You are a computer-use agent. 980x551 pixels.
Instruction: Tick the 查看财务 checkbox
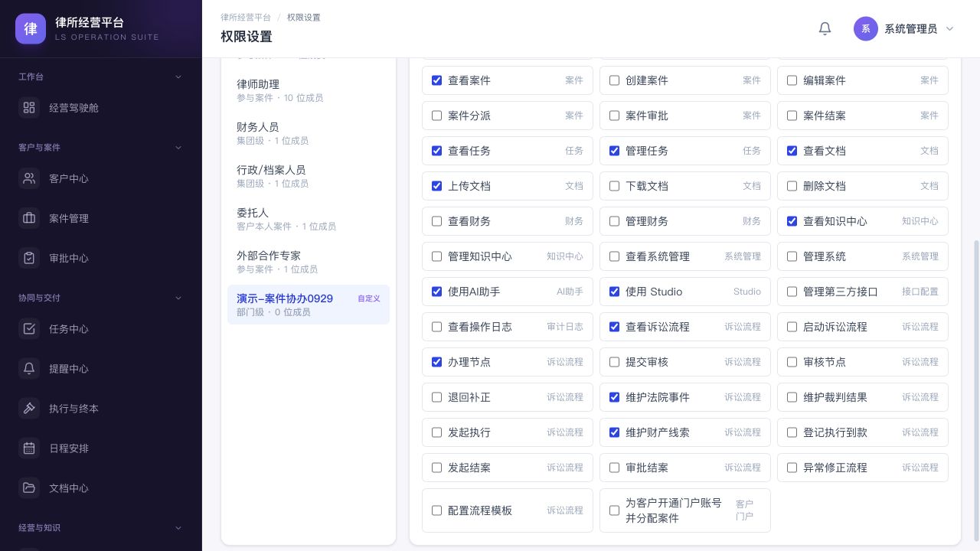coord(436,221)
